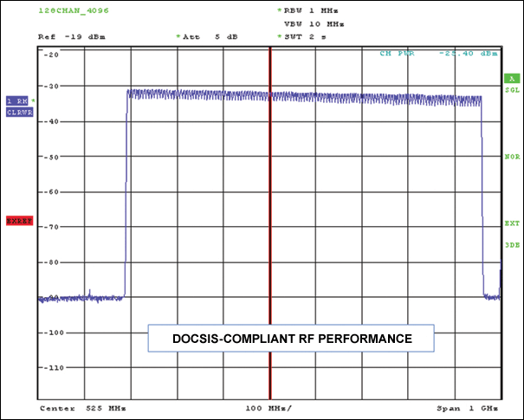The width and height of the screenshot is (524, 420).
Task: Click the NOR status label
Action: tap(511, 158)
